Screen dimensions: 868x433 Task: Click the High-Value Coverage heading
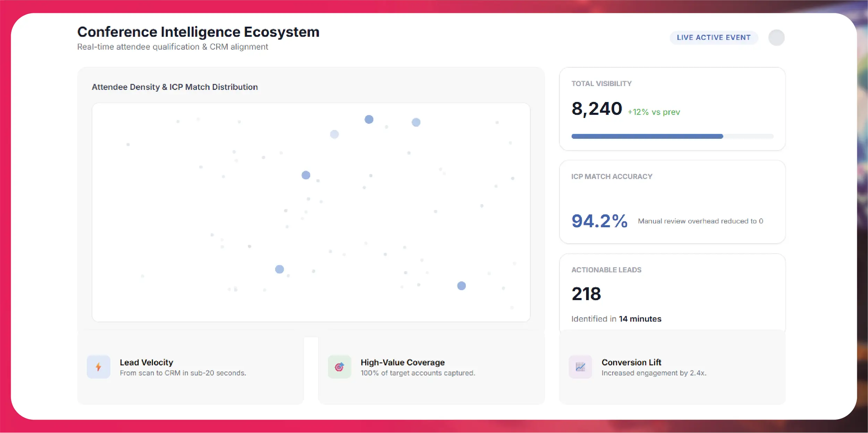point(403,362)
